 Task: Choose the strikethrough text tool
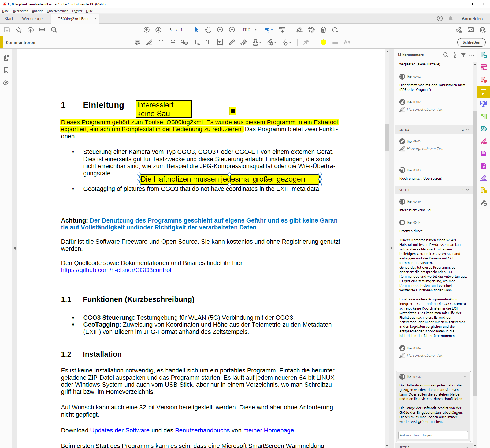pyautogui.click(x=173, y=42)
